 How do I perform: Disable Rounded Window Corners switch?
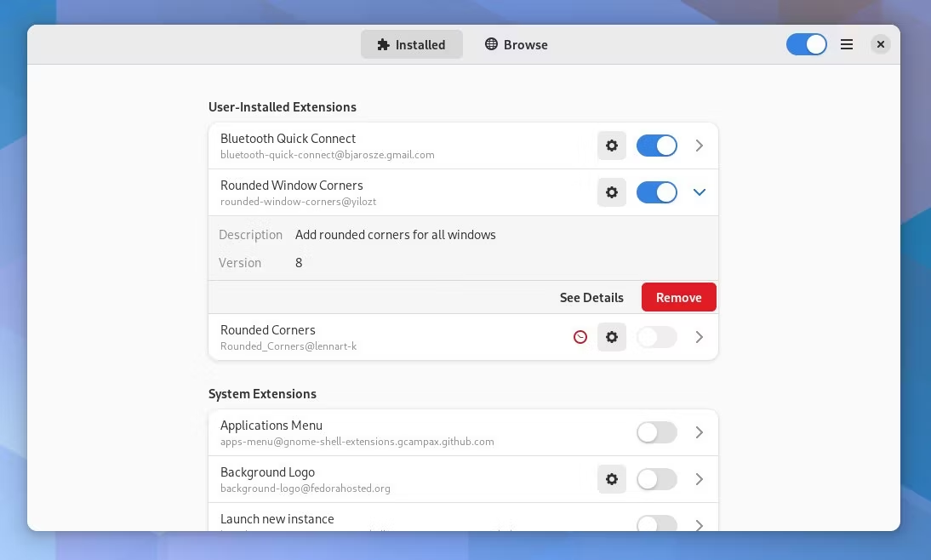(657, 192)
